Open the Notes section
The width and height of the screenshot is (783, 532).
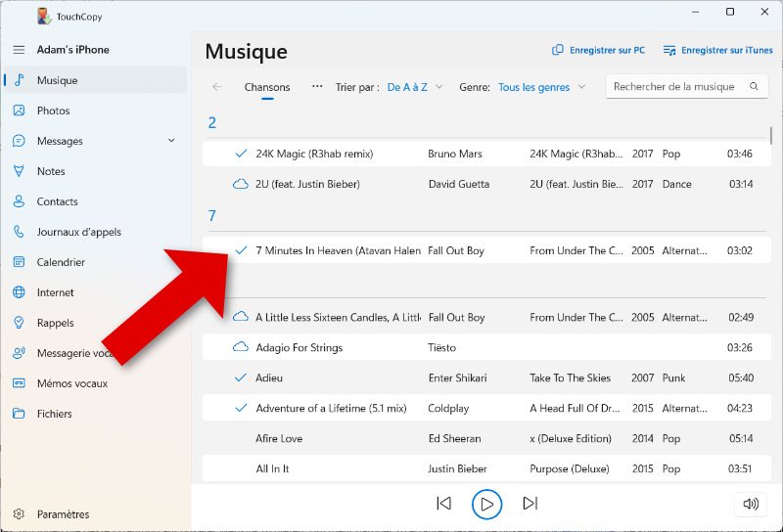(x=51, y=171)
